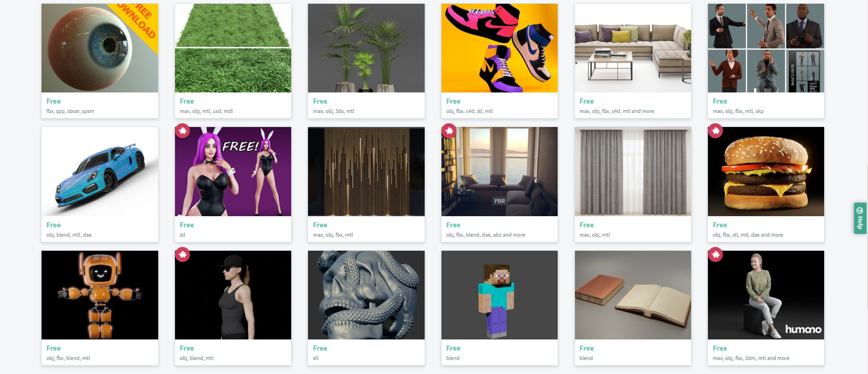Click the red badge icon on woman in cap model
868x374 pixels.
click(x=182, y=254)
